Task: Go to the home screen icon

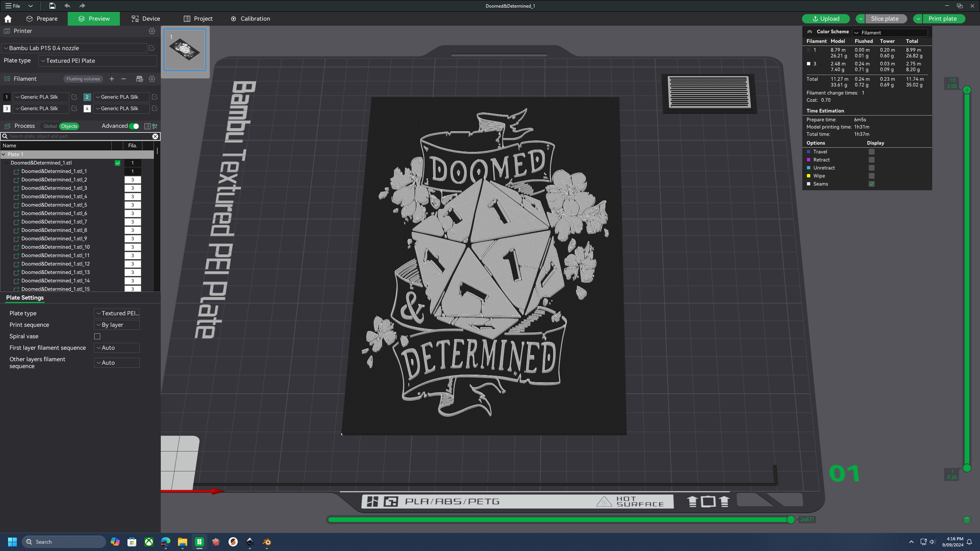Action: tap(8, 19)
